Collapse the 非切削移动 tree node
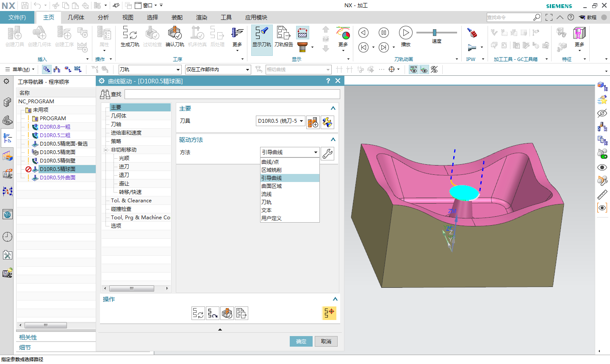Viewport: 610px width, 364px height. point(105,150)
